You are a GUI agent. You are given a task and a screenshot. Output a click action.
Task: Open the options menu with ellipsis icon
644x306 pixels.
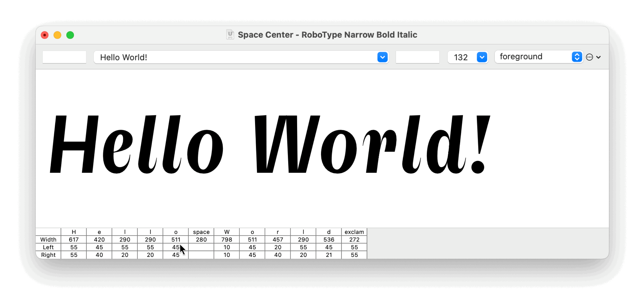tap(589, 57)
